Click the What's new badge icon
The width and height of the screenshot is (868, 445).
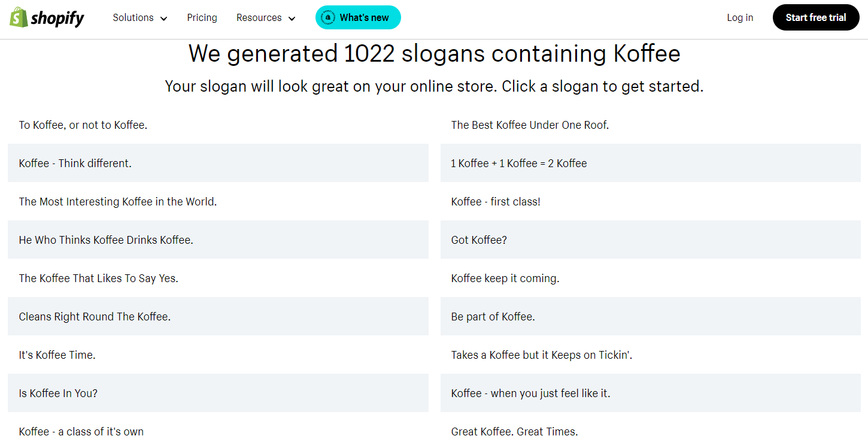[327, 17]
